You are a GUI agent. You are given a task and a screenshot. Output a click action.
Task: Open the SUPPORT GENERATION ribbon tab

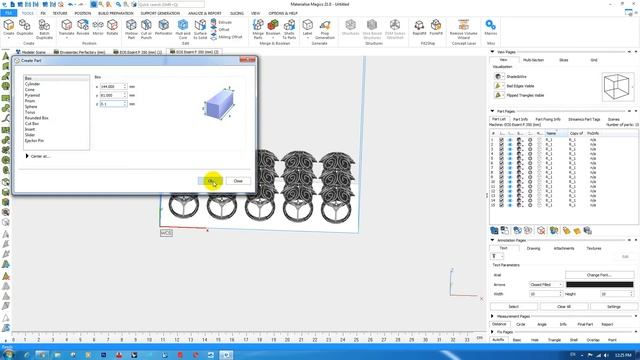(160, 13)
